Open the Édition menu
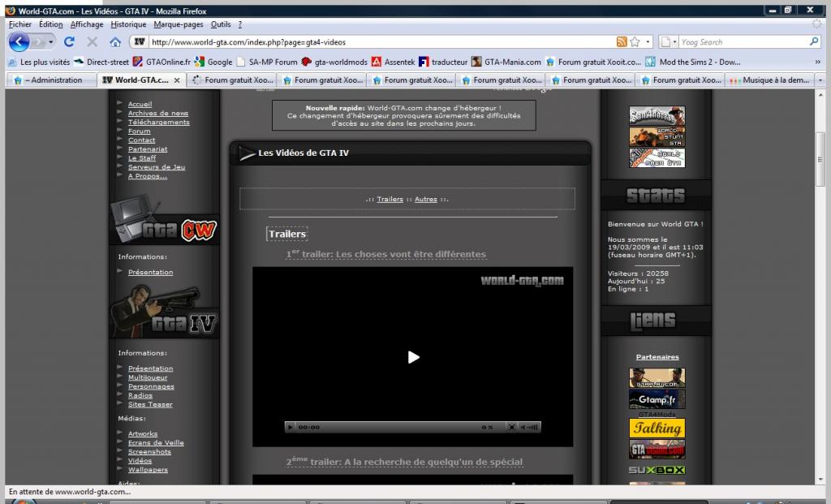 click(51, 24)
